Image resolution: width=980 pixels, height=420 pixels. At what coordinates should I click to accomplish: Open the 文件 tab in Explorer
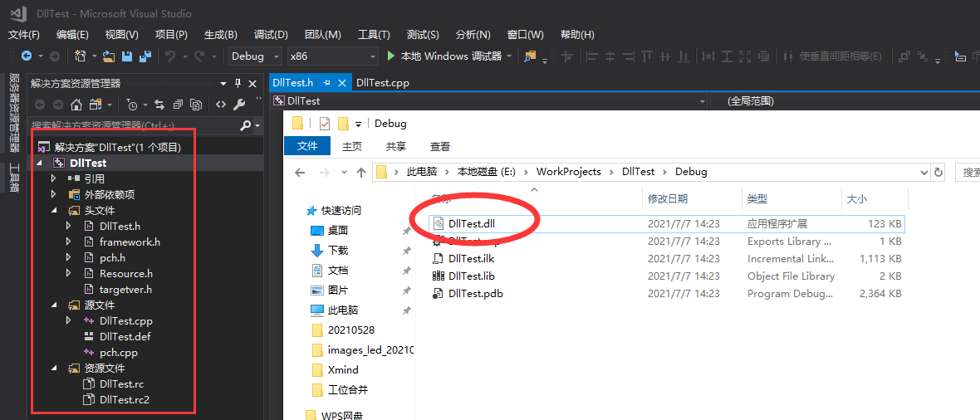[x=307, y=146]
